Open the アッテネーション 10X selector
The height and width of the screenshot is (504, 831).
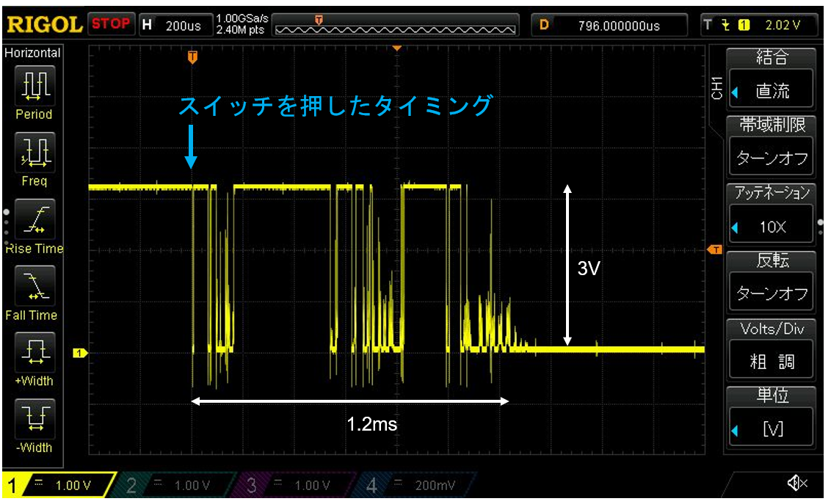tap(772, 226)
